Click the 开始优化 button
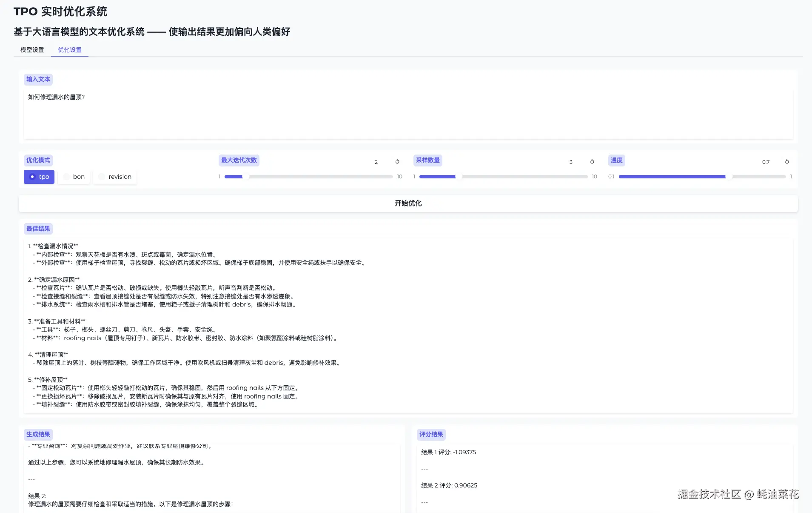Screen dimensions: 812x513 click(x=408, y=203)
